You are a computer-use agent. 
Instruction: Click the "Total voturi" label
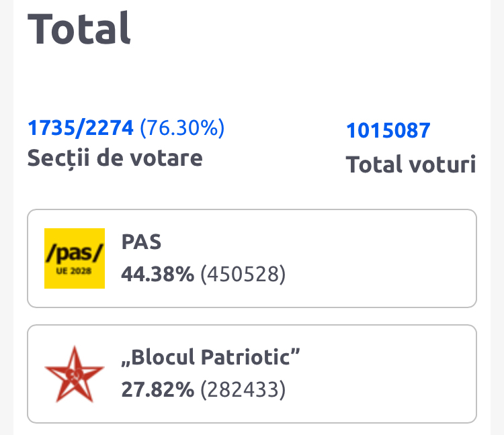(x=411, y=164)
